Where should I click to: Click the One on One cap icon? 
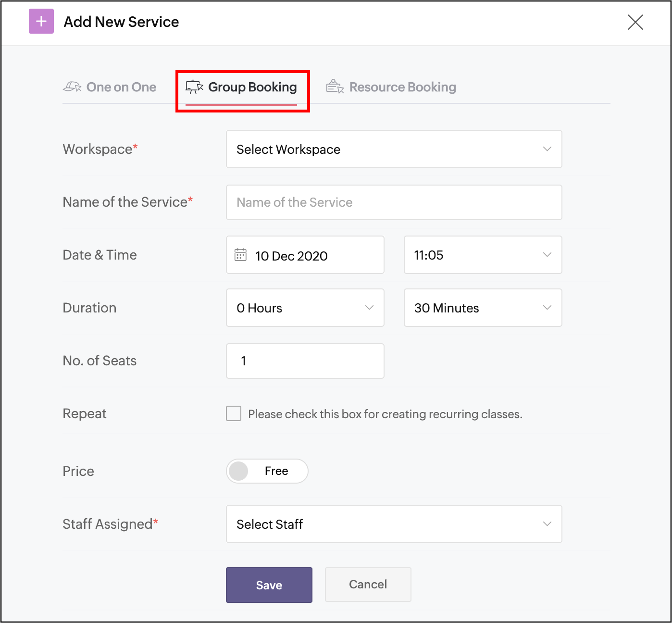click(x=72, y=87)
